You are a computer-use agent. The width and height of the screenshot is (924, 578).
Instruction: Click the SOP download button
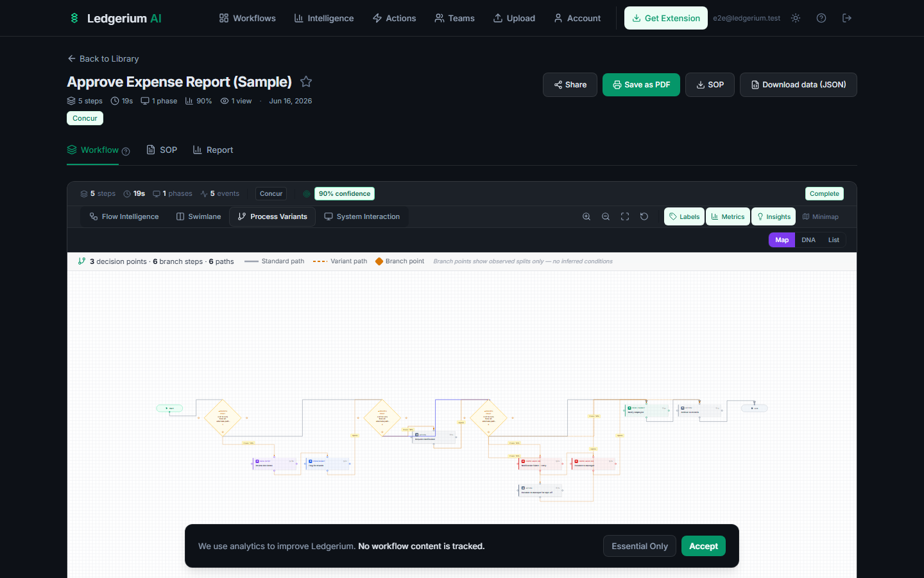tap(710, 85)
